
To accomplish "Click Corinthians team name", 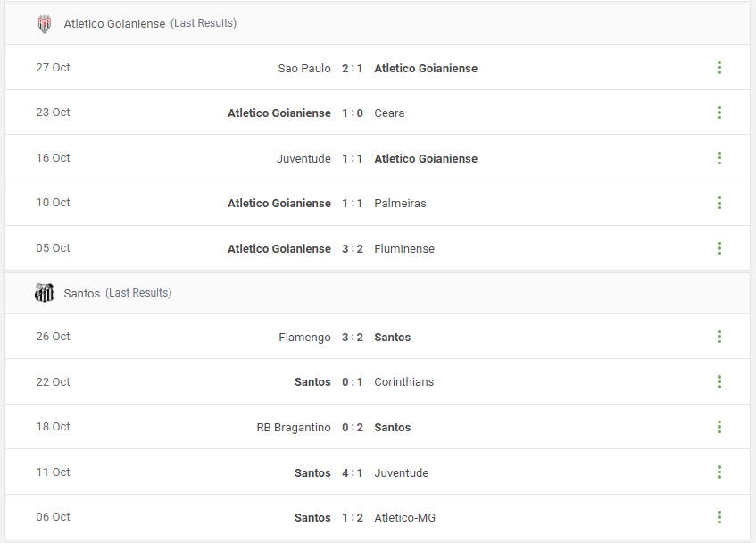I will pyautogui.click(x=404, y=382).
